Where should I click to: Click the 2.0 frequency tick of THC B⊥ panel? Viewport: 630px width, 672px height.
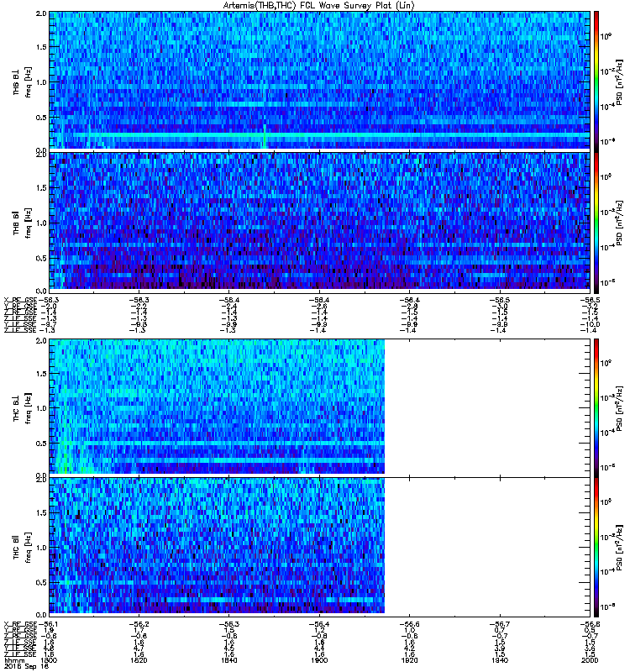pos(41,341)
